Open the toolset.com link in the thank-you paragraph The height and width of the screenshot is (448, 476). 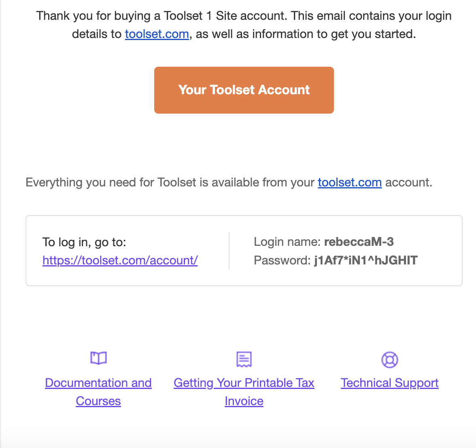pos(157,34)
